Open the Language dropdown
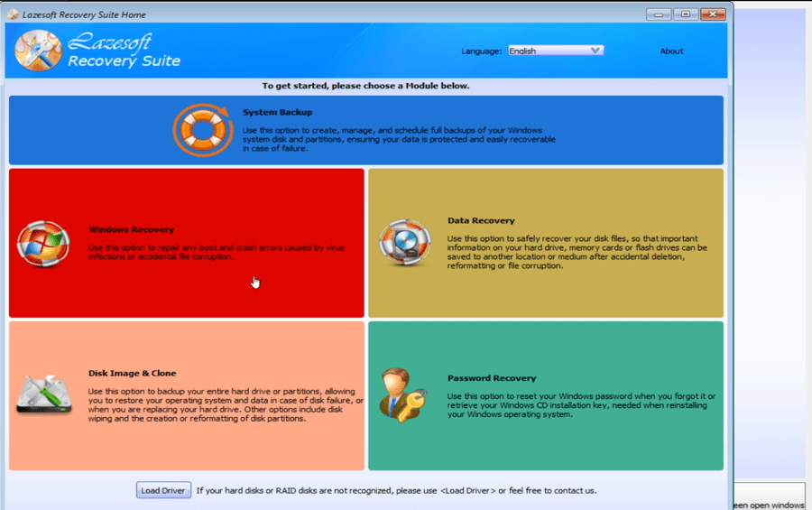 point(556,51)
